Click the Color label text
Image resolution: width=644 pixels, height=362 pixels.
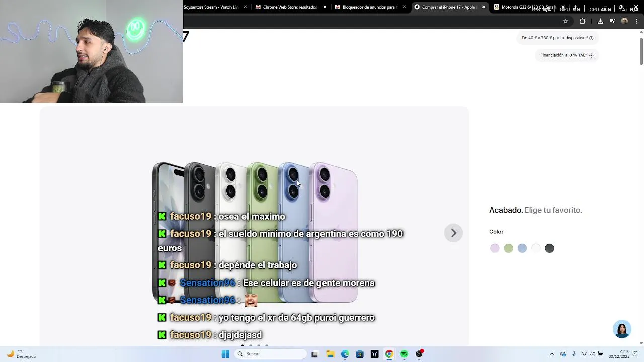coord(496,232)
